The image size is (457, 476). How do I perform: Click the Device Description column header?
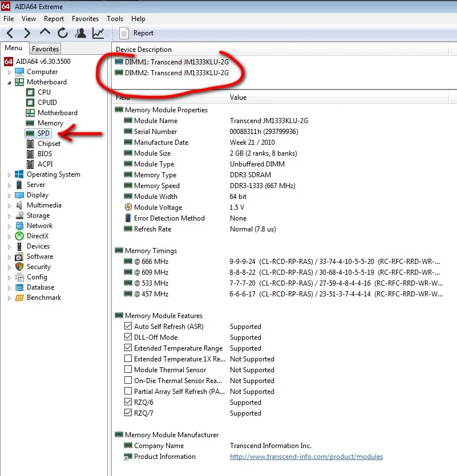pyautogui.click(x=281, y=50)
